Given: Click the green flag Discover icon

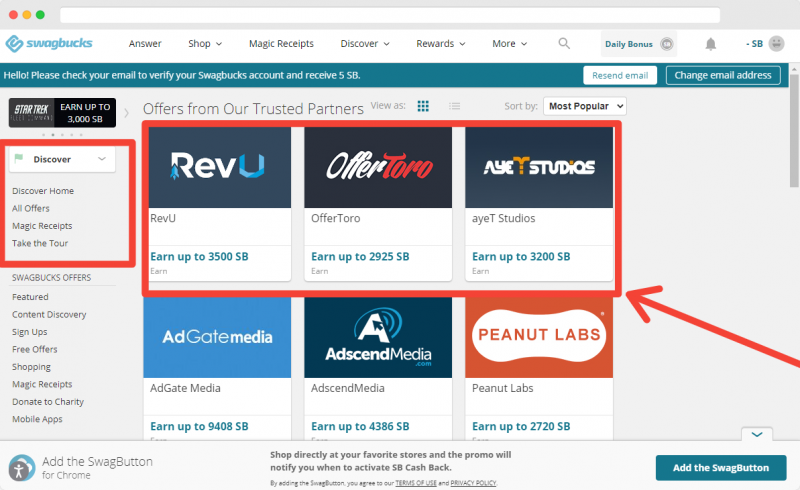Looking at the screenshot, I should coord(19,158).
